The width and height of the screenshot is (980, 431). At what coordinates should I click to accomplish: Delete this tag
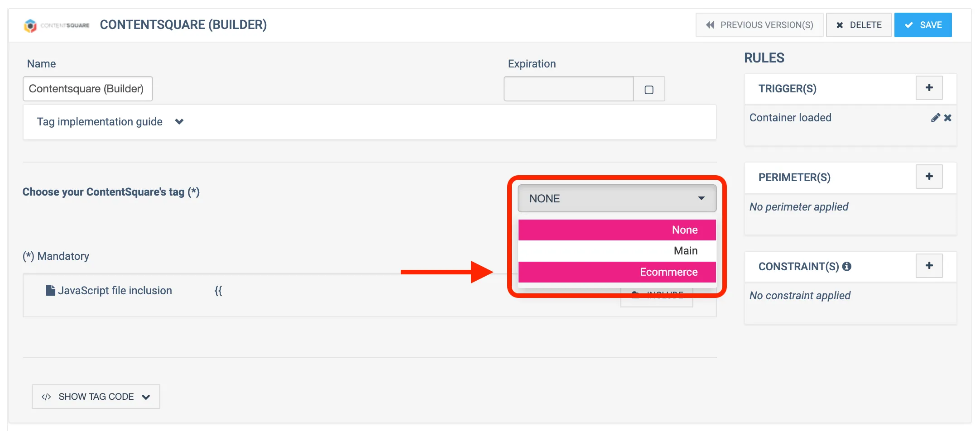[x=859, y=25]
